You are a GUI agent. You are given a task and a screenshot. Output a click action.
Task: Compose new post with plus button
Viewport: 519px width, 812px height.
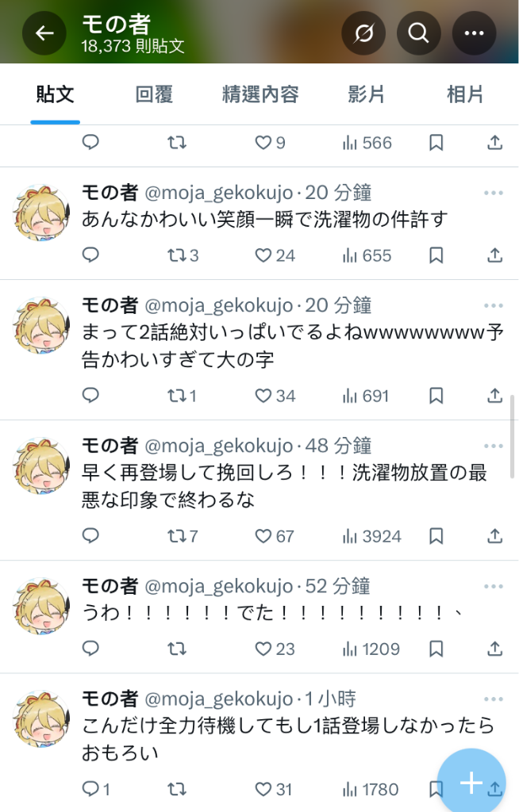click(x=471, y=782)
